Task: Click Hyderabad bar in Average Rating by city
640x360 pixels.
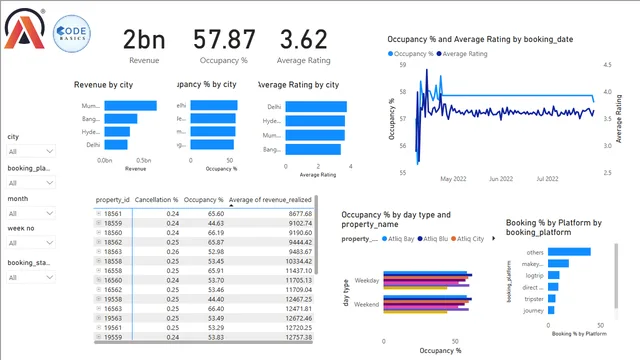Action: (315, 121)
